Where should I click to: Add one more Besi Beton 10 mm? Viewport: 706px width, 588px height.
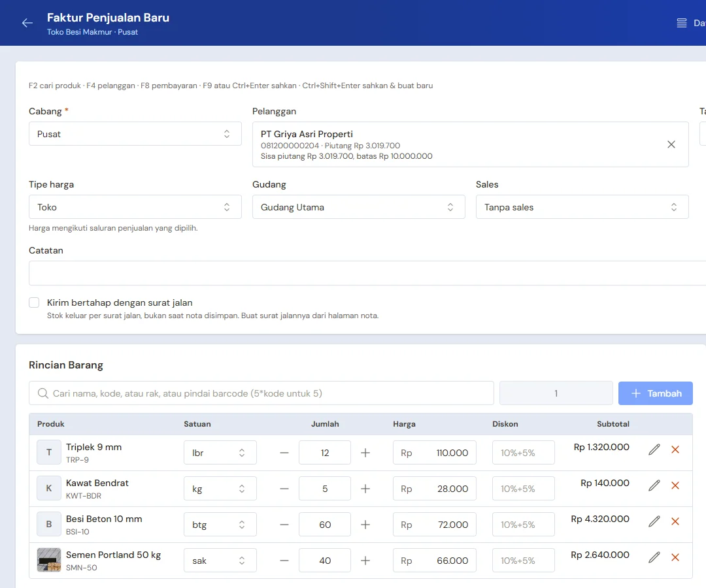365,525
